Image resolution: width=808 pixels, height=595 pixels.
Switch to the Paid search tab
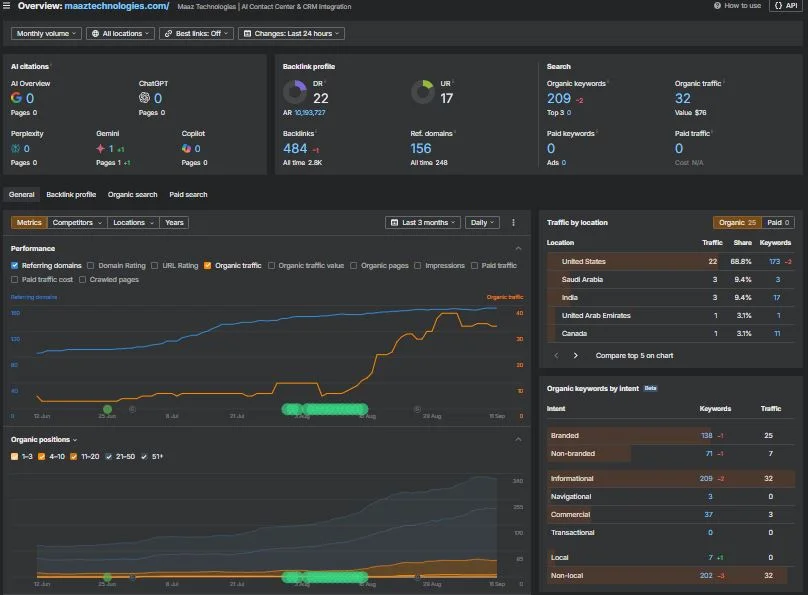point(188,195)
